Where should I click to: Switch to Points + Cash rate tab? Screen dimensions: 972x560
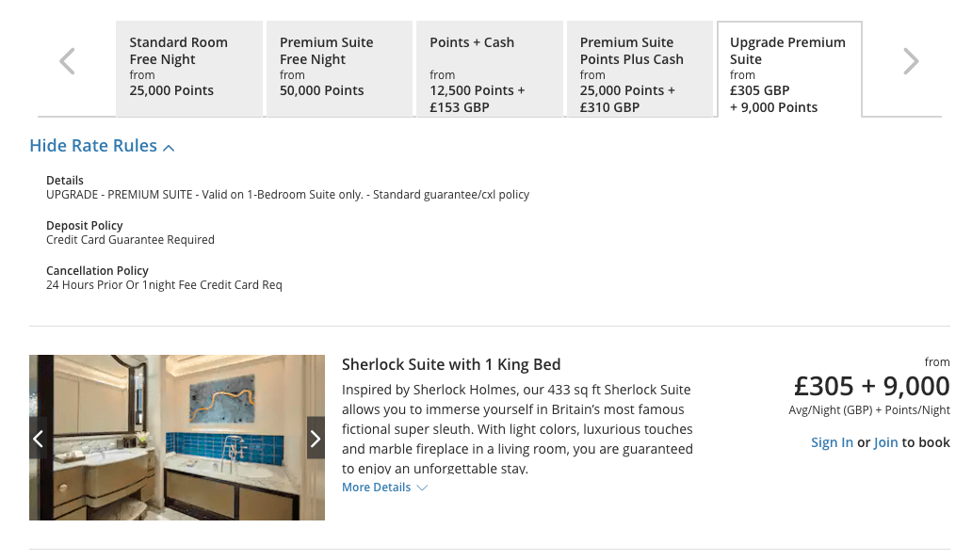click(x=489, y=68)
